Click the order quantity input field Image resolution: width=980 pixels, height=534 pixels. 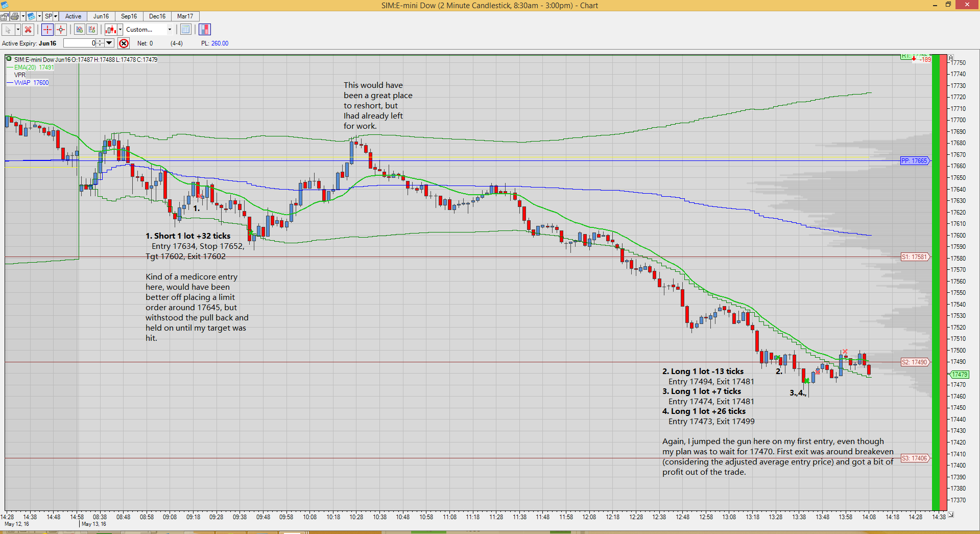(80, 43)
